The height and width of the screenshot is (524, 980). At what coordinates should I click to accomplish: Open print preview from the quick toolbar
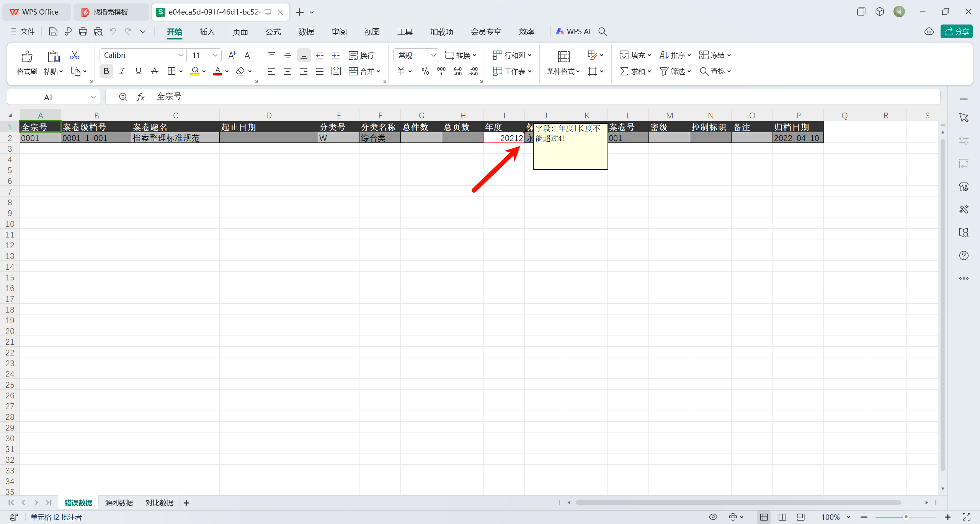[x=98, y=32]
